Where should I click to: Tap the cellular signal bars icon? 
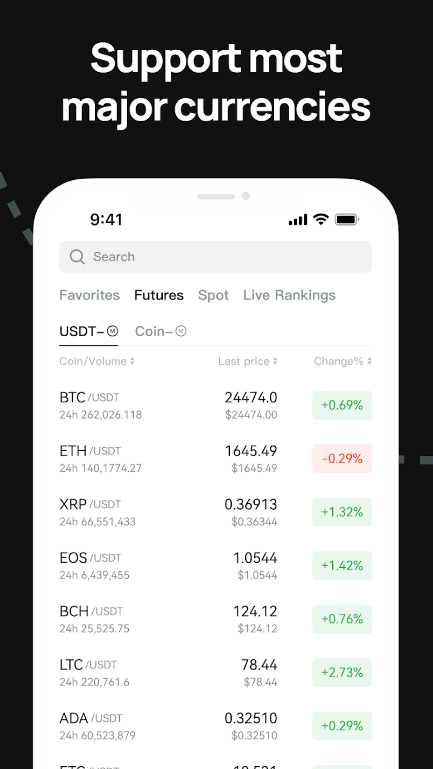298,220
